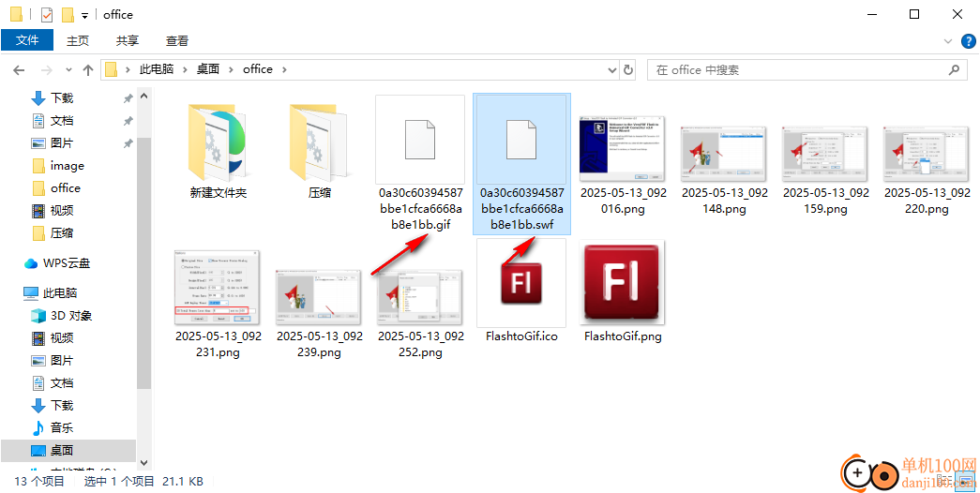
Task: Expand the ribbon with the chevron
Action: point(947,41)
